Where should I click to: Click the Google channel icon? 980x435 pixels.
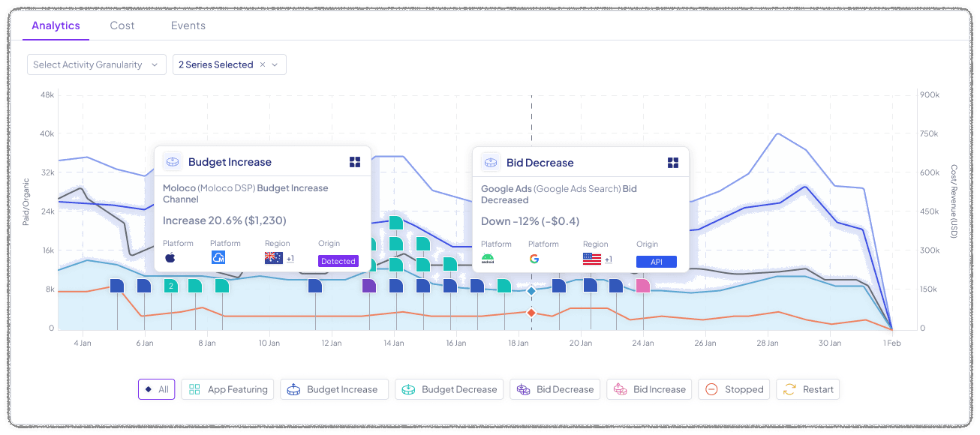click(534, 259)
